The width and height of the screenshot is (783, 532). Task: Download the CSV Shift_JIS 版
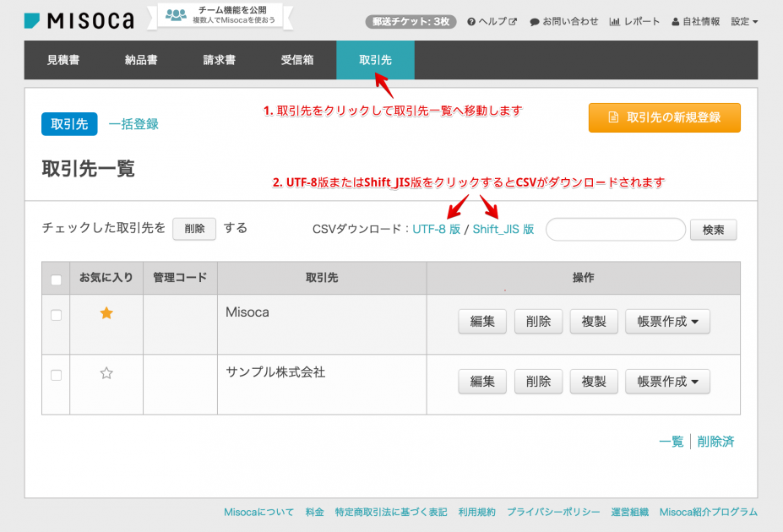503,229
